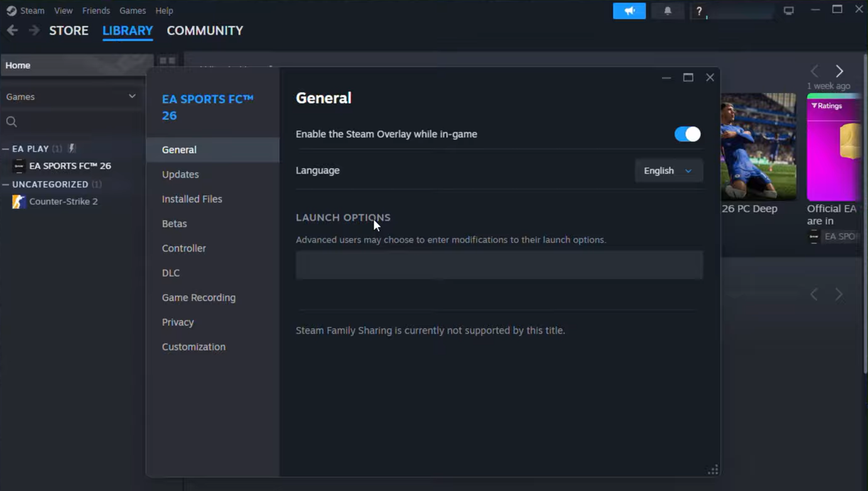Click the '1 week ago' label
868x491 pixels.
tap(828, 86)
